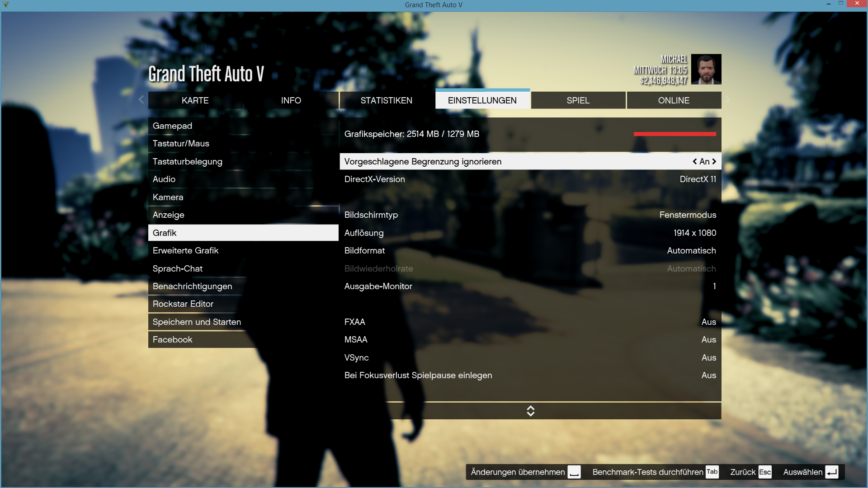Click the red Grafikspeicher usage bar
The height and width of the screenshot is (488, 868).
click(675, 134)
